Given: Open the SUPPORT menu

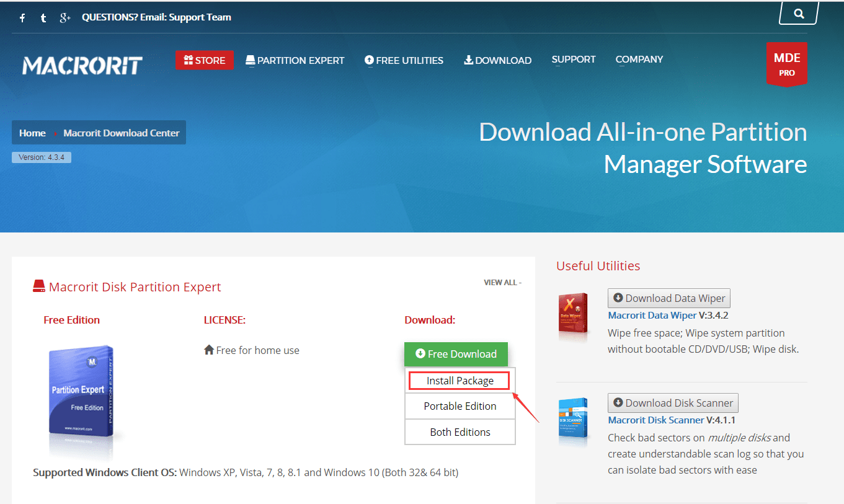Looking at the screenshot, I should coord(574,60).
